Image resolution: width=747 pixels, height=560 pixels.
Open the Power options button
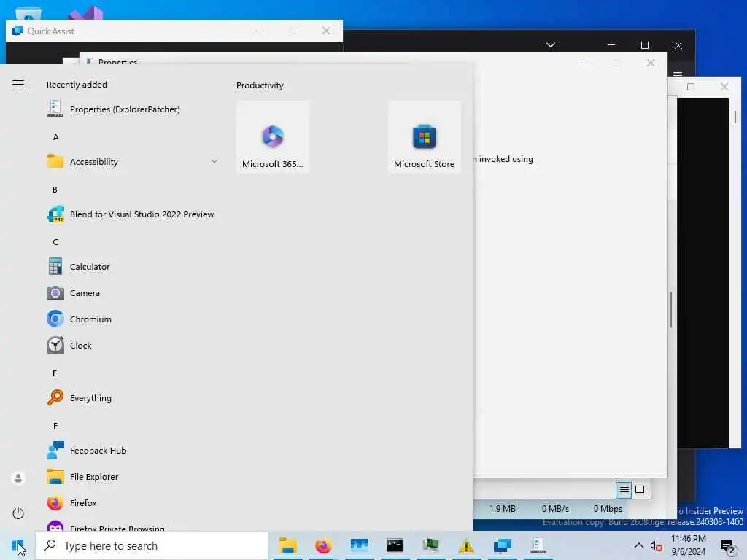click(x=18, y=513)
